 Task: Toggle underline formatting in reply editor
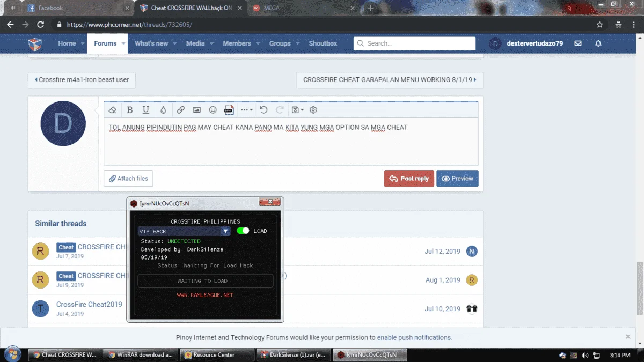pyautogui.click(x=145, y=110)
